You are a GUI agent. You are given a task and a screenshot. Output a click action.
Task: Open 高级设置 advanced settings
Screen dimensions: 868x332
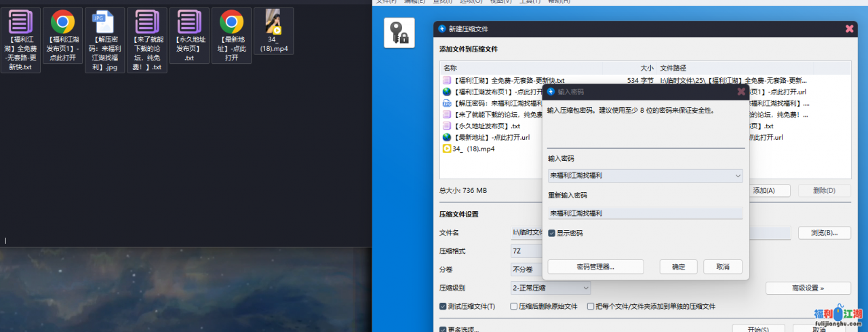(808, 288)
